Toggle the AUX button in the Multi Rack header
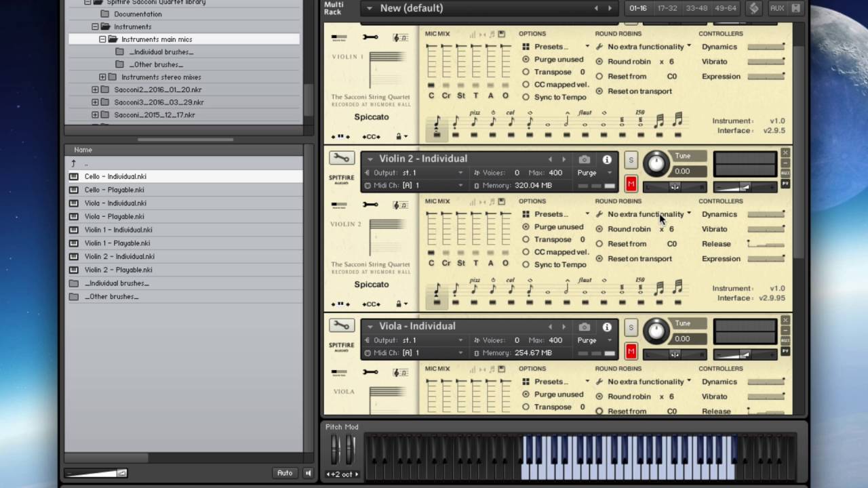This screenshot has height=488, width=868. [x=777, y=8]
